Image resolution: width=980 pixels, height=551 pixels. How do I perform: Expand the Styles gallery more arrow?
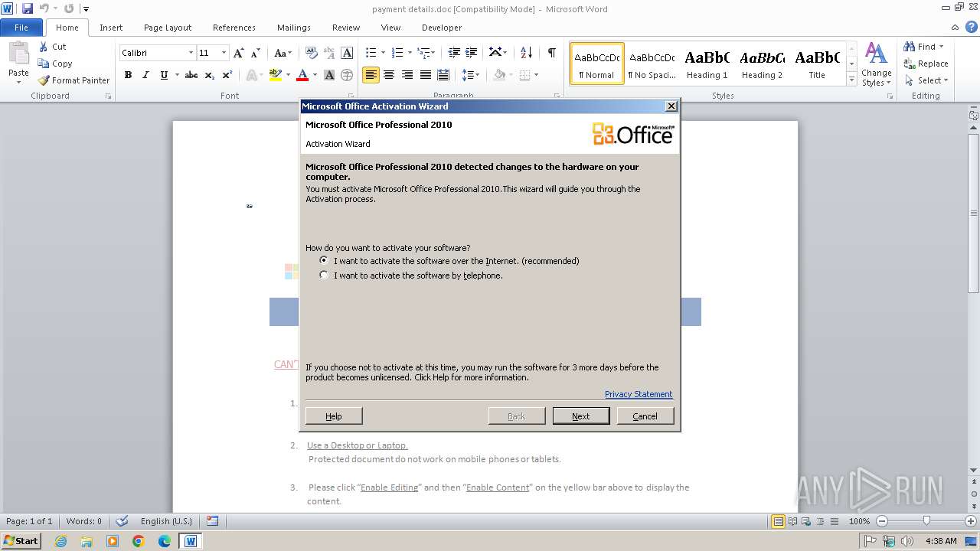click(851, 80)
